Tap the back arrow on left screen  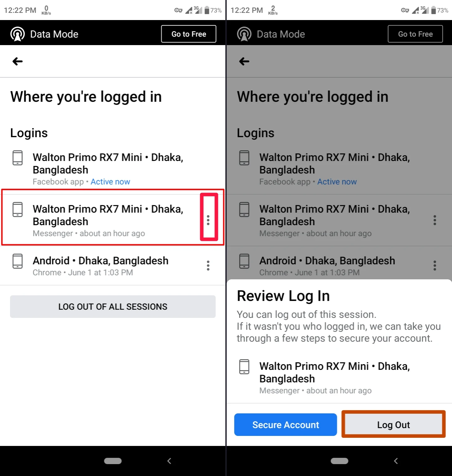(x=18, y=61)
